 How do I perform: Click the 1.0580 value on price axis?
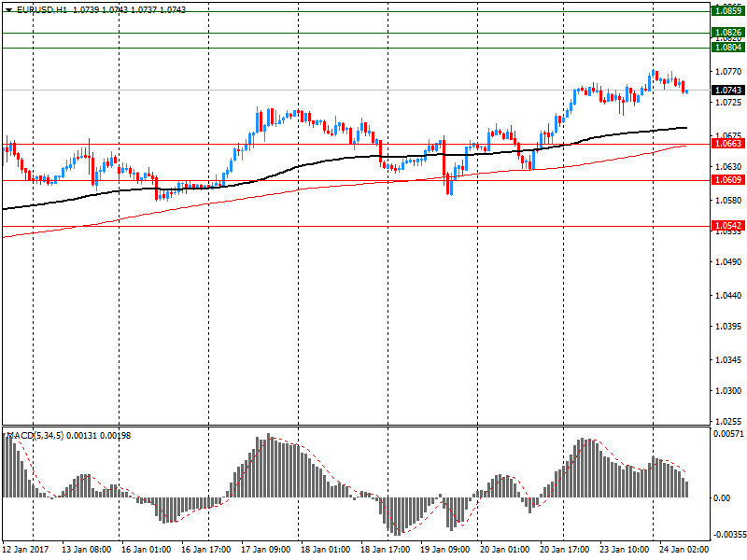pyautogui.click(x=728, y=200)
